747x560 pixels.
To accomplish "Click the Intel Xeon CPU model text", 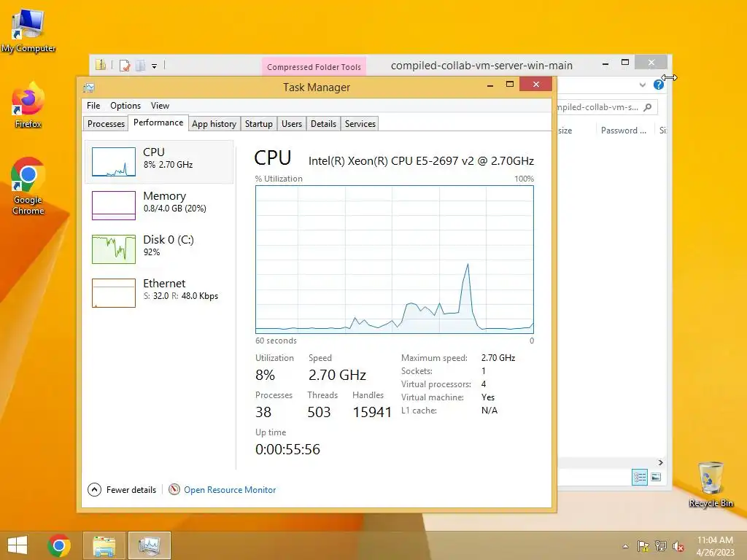I will [x=421, y=161].
